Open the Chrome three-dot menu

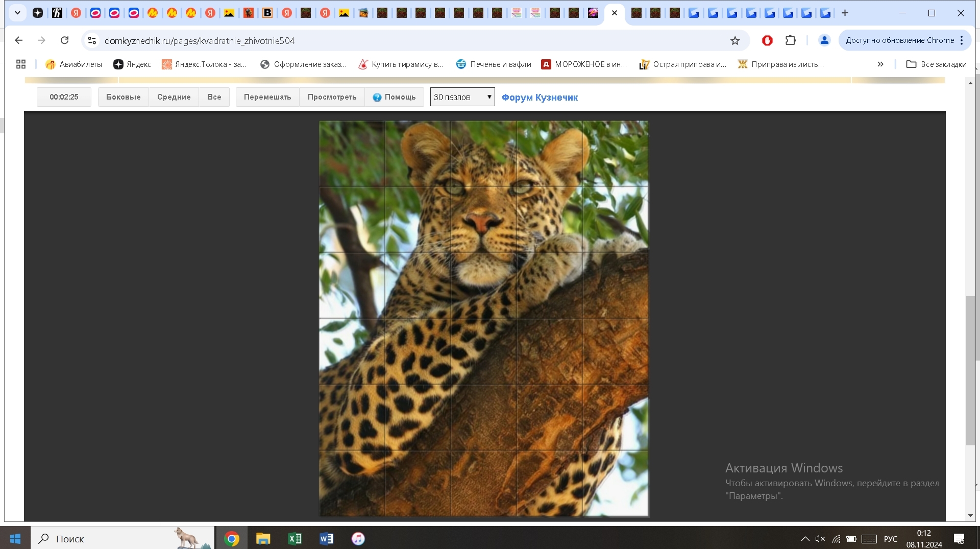pos(962,40)
